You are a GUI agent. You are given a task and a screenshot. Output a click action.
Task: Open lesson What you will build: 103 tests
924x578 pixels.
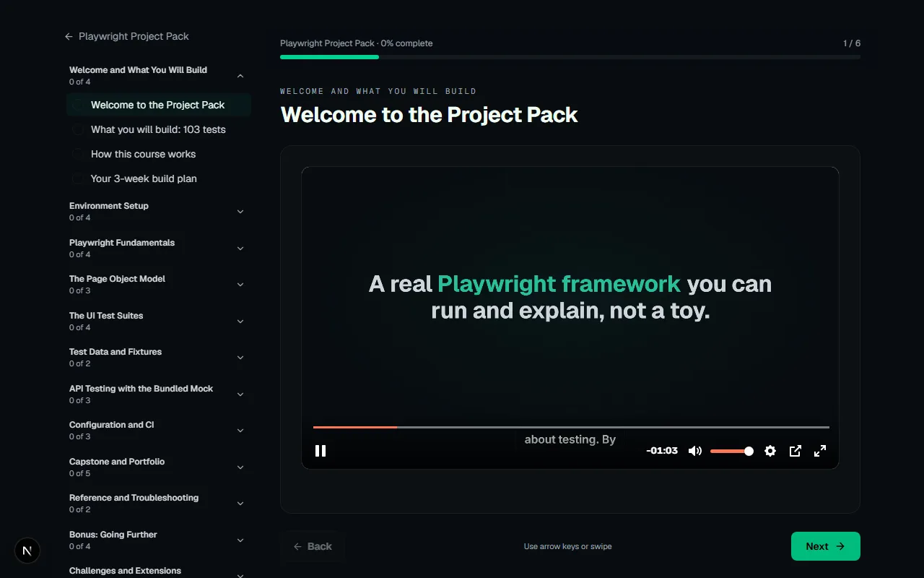(x=158, y=129)
